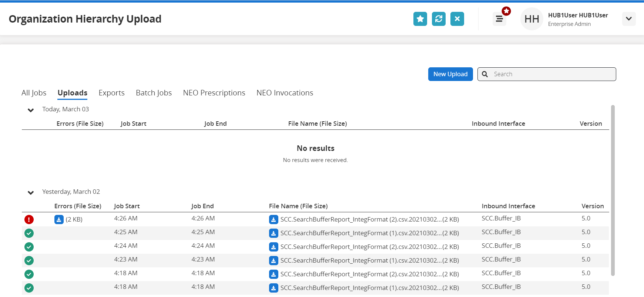Switch to the All Jobs tab
The height and width of the screenshot is (297, 644).
[34, 93]
